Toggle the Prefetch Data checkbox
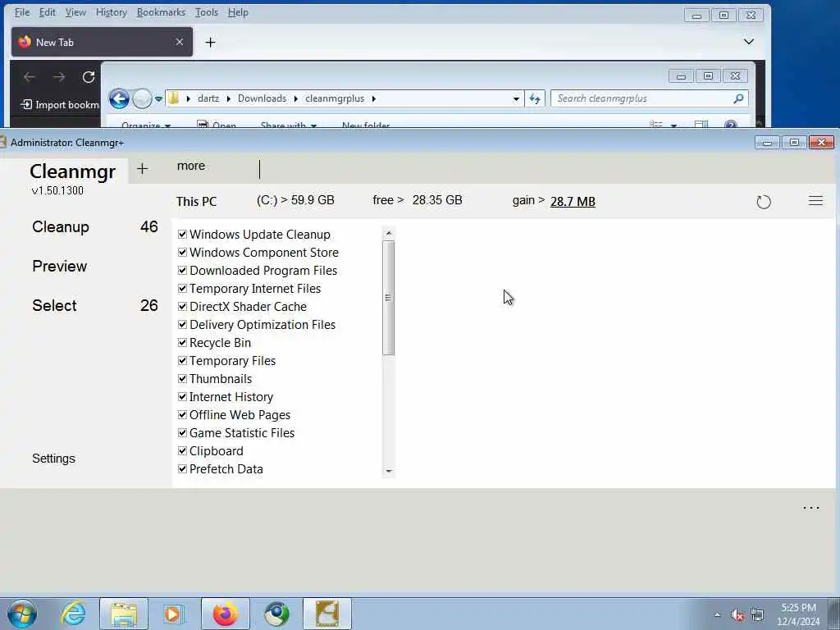Image resolution: width=840 pixels, height=630 pixels. [x=182, y=468]
